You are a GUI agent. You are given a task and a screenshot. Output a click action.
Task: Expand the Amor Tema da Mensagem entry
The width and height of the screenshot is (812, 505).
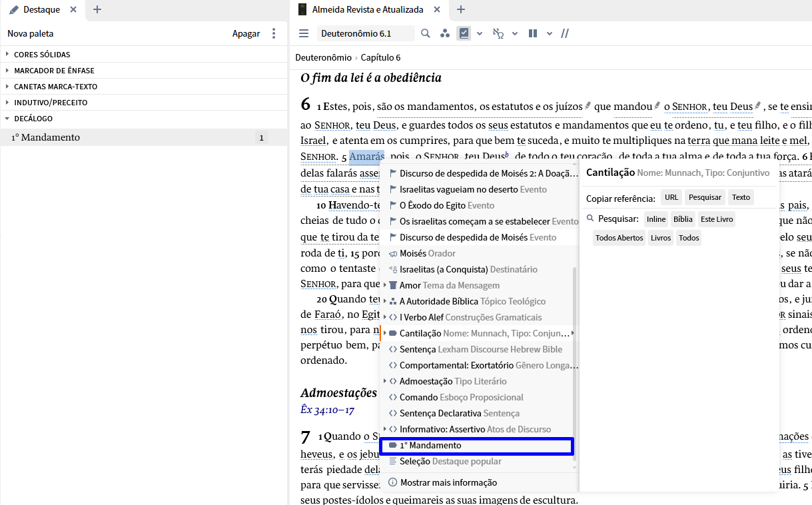click(x=384, y=285)
